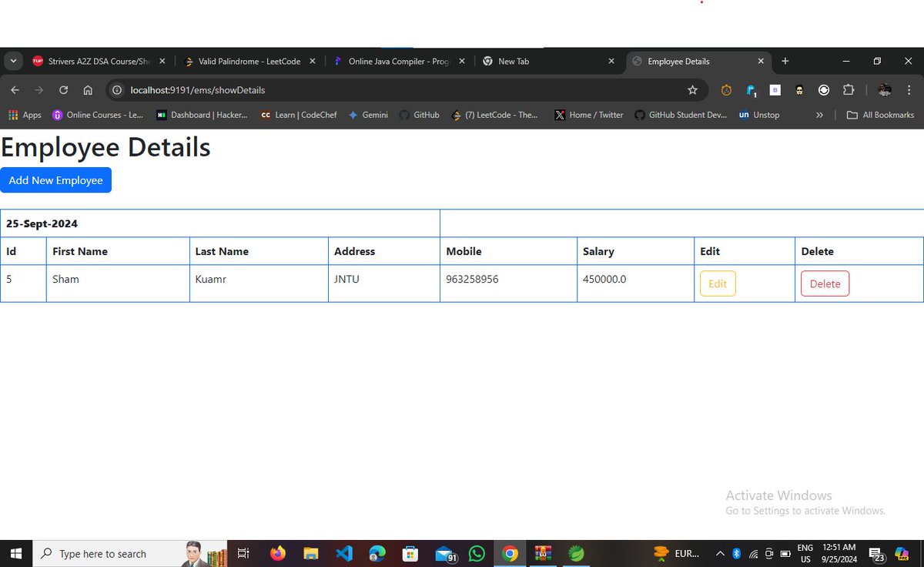Click the Home icon in the toolbar
Image resolution: width=924 pixels, height=567 pixels.
(88, 89)
